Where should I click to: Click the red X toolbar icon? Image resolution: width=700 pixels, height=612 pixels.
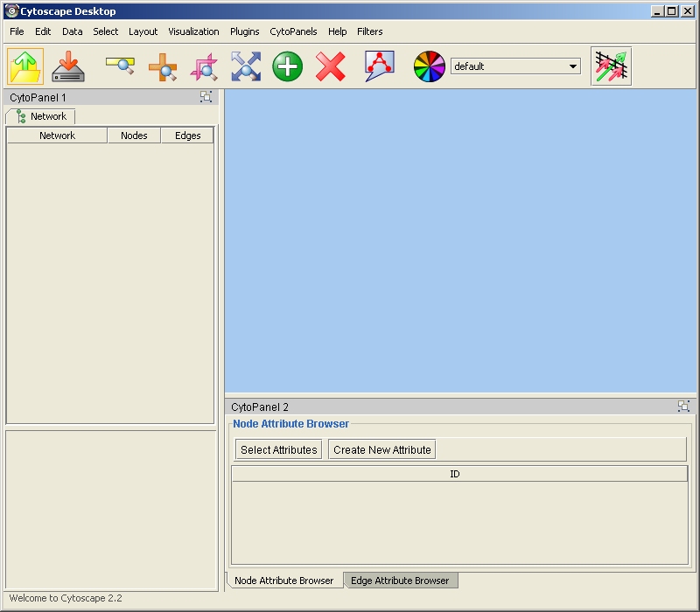pyautogui.click(x=330, y=66)
